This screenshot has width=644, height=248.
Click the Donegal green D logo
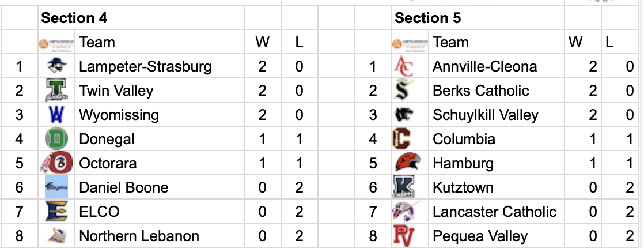[x=56, y=139]
